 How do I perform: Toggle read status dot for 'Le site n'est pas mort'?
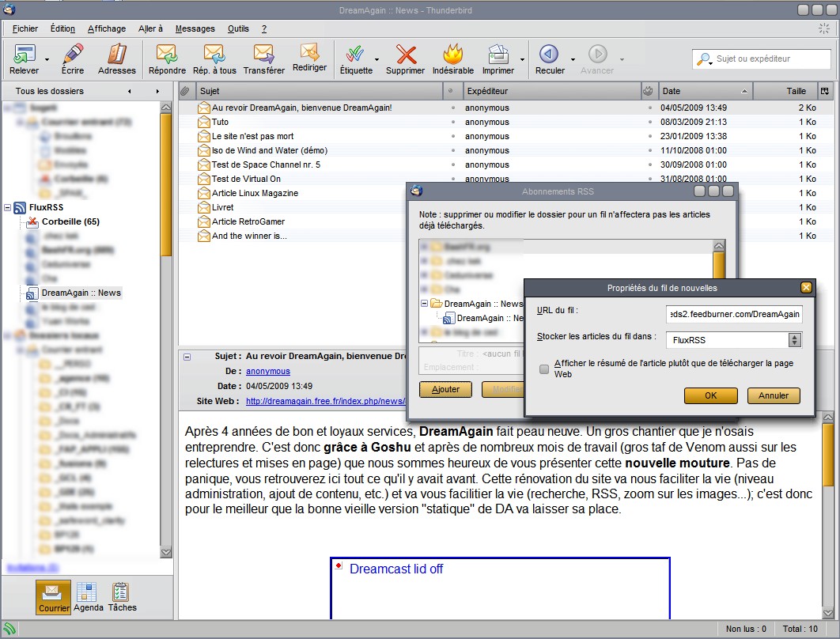point(453,136)
